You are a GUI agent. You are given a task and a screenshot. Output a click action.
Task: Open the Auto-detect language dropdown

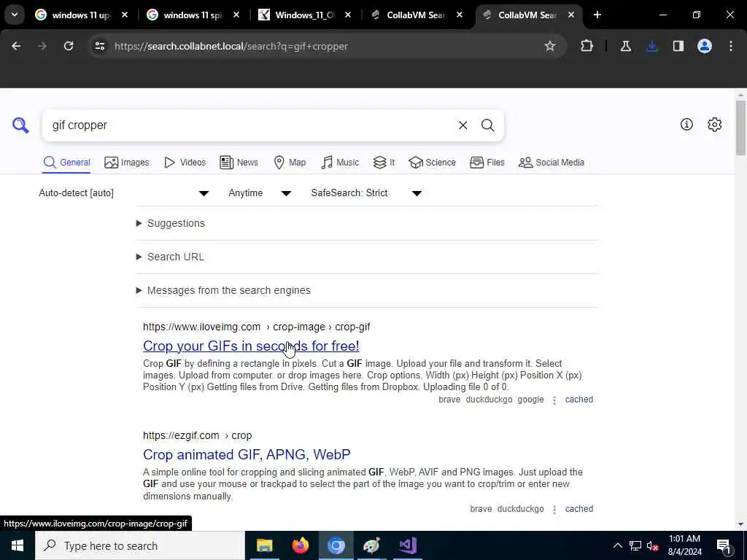[x=124, y=192]
